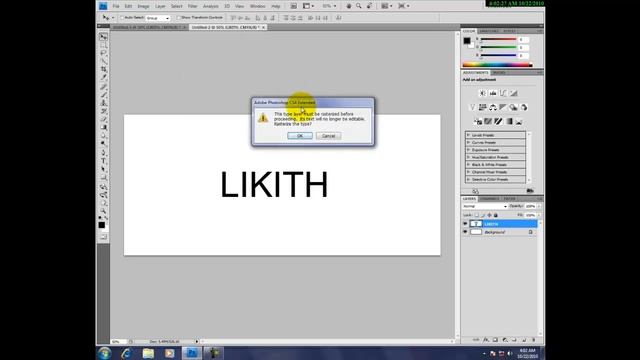
Task: Open the Auto-Select Group dropdown
Action: 158,18
